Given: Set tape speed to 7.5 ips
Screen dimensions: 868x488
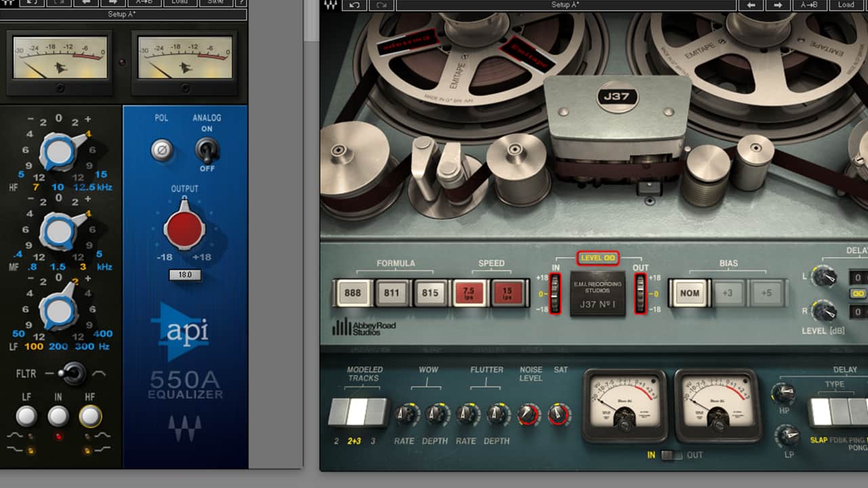Looking at the screenshot, I should pos(469,293).
